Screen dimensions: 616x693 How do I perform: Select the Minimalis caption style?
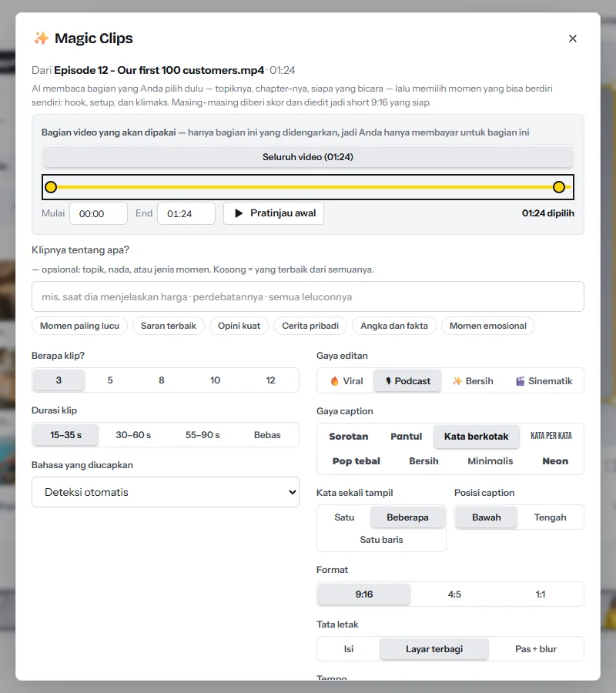[x=490, y=461]
